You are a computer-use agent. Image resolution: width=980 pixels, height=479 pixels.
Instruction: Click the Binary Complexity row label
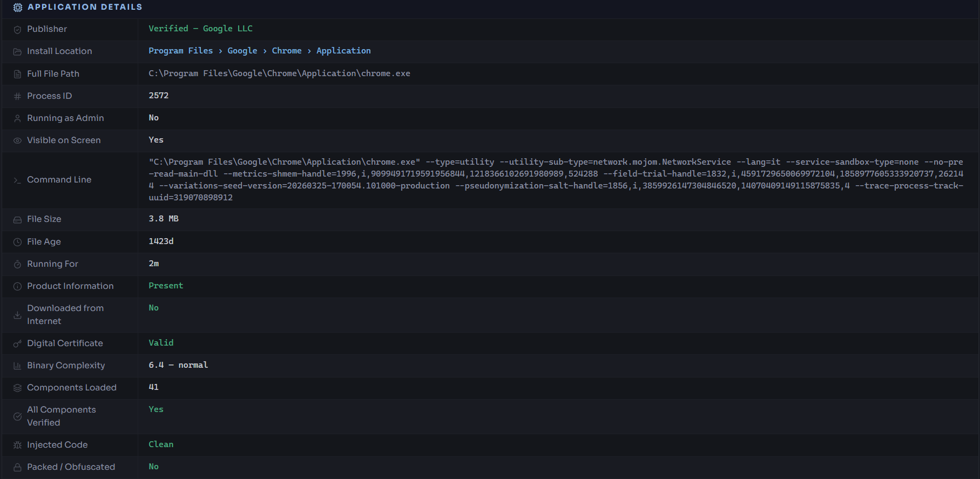click(x=66, y=366)
